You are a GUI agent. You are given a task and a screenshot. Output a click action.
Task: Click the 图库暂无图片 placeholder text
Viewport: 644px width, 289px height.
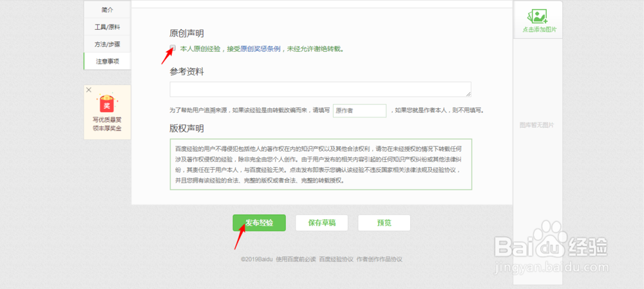point(537,125)
